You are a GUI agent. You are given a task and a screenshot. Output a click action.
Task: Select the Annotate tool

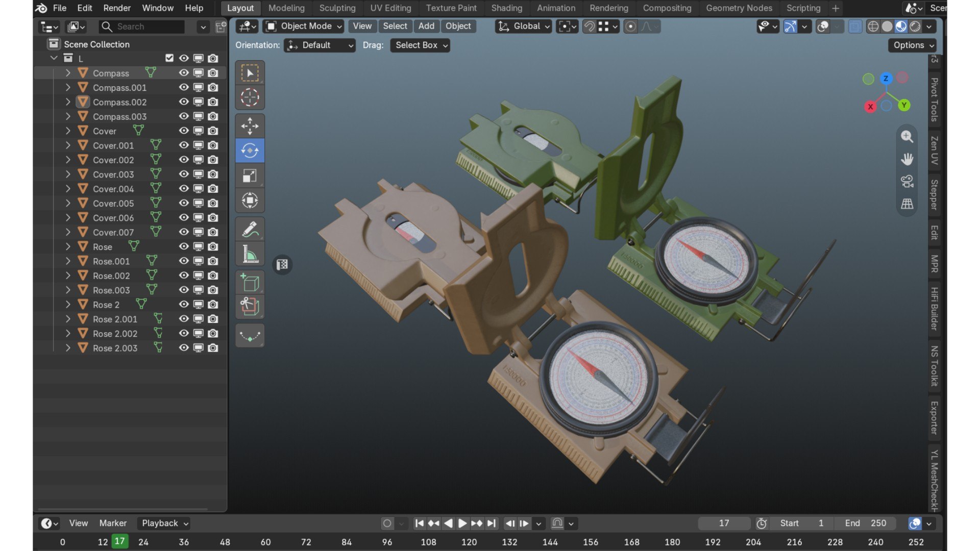[250, 229]
